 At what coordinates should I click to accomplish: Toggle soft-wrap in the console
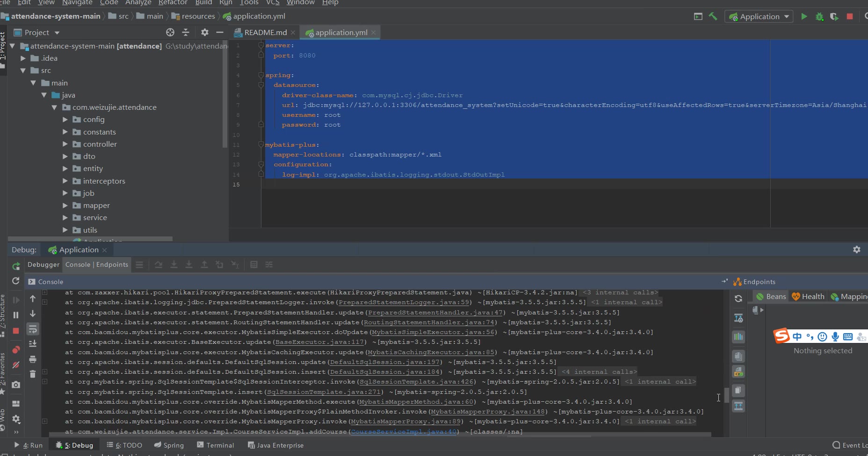point(33,329)
